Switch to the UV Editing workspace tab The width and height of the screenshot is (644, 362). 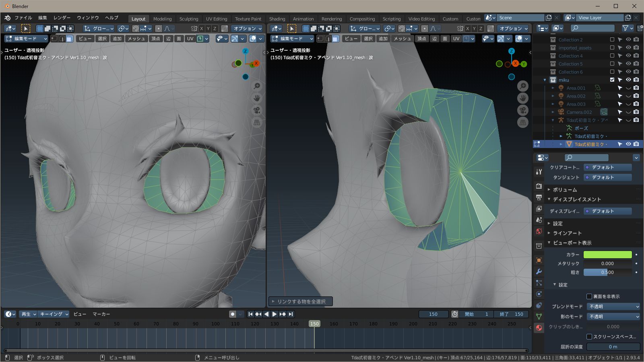pyautogui.click(x=217, y=19)
